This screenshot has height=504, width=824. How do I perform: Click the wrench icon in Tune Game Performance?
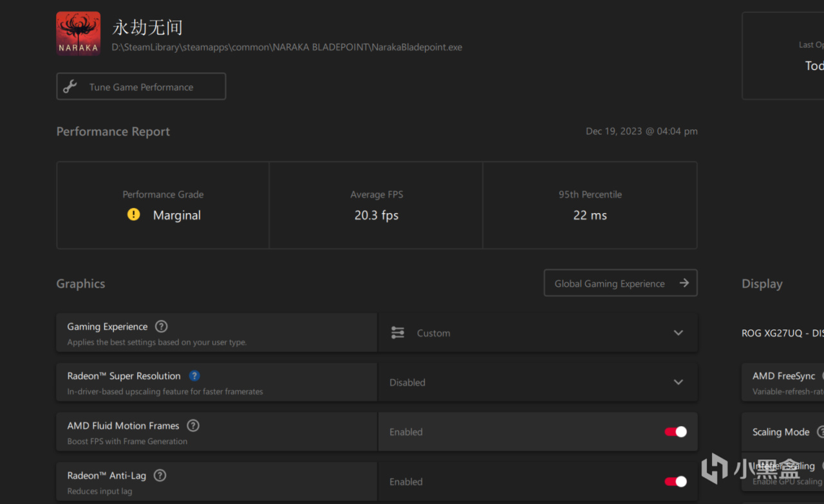[70, 87]
